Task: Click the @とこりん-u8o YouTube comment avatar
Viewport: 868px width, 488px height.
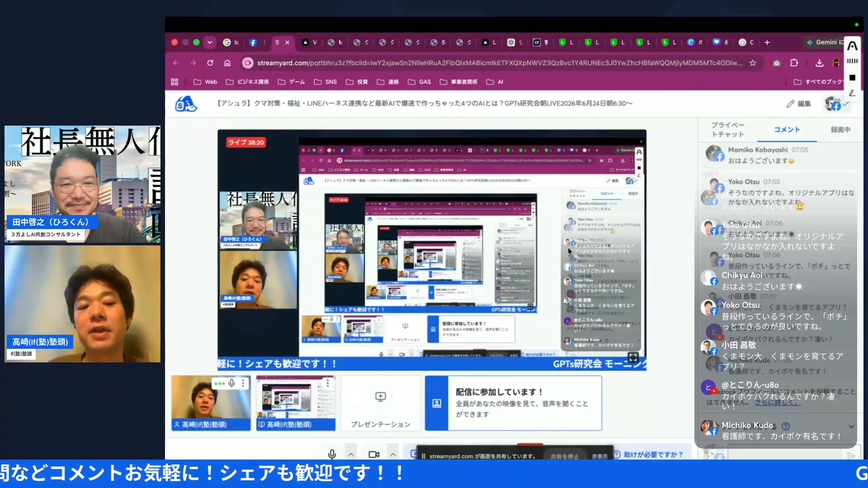Action: click(708, 388)
